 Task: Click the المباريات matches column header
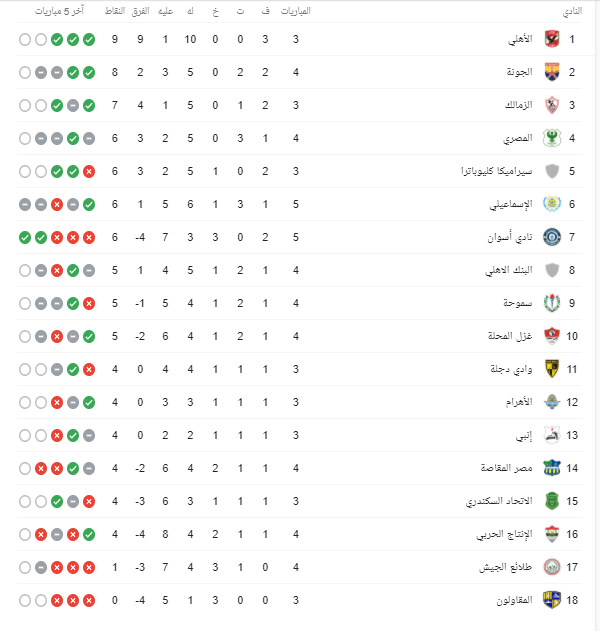[296, 11]
